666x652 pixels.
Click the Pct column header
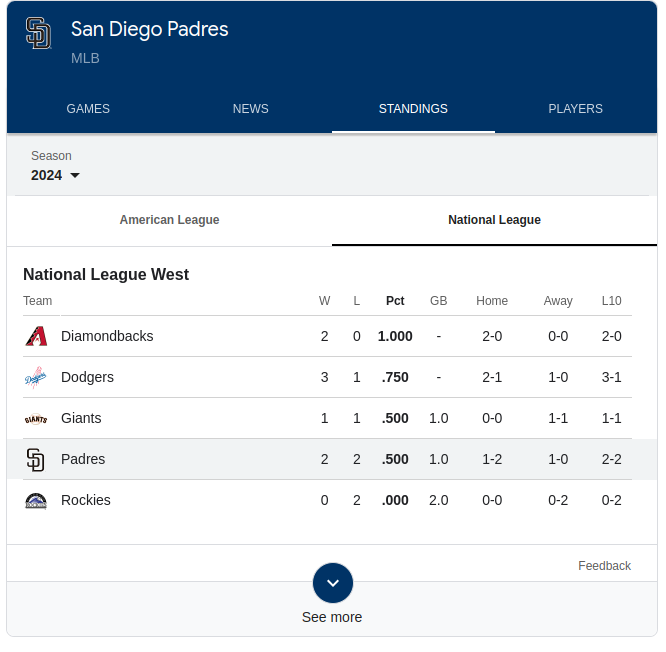pyautogui.click(x=395, y=301)
